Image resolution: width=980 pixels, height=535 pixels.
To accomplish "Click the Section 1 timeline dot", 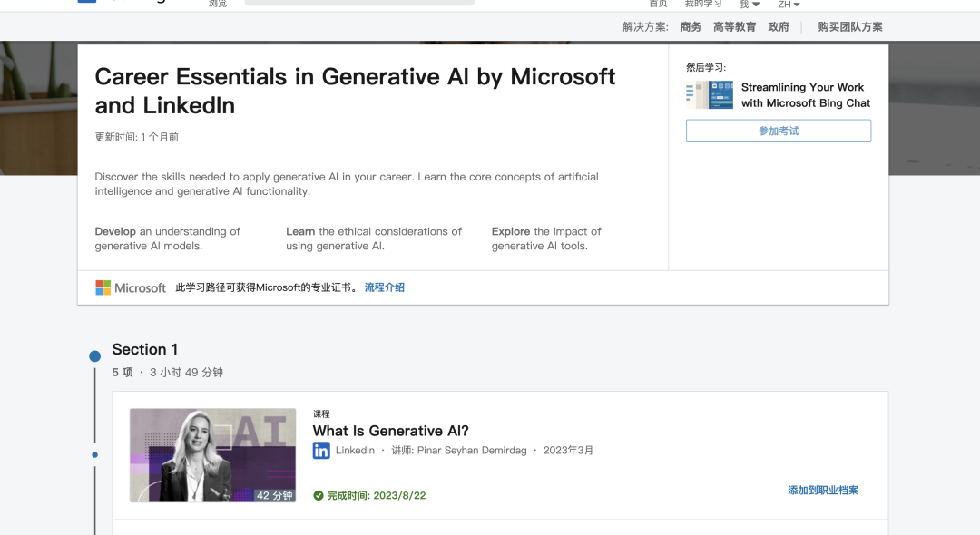I will [x=94, y=355].
